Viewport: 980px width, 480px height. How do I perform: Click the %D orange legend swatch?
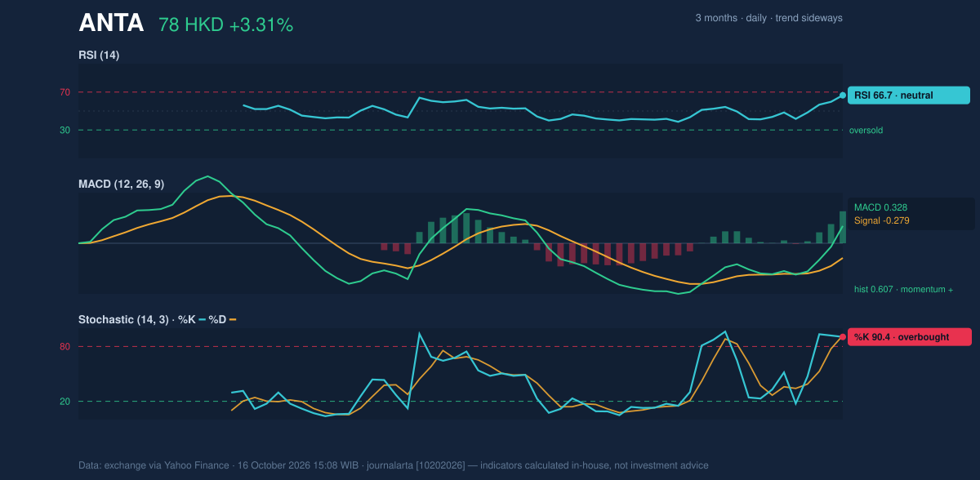233,319
